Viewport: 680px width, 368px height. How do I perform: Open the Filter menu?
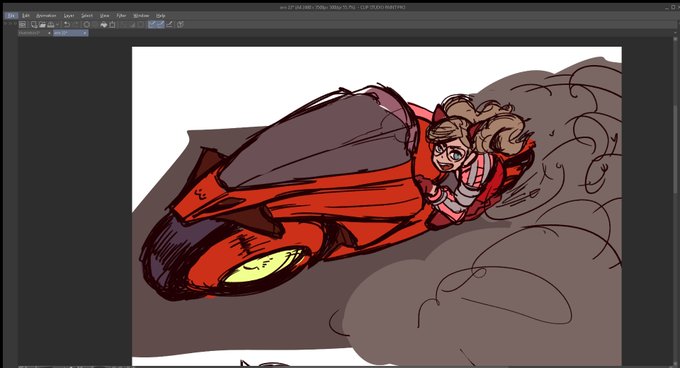(121, 16)
